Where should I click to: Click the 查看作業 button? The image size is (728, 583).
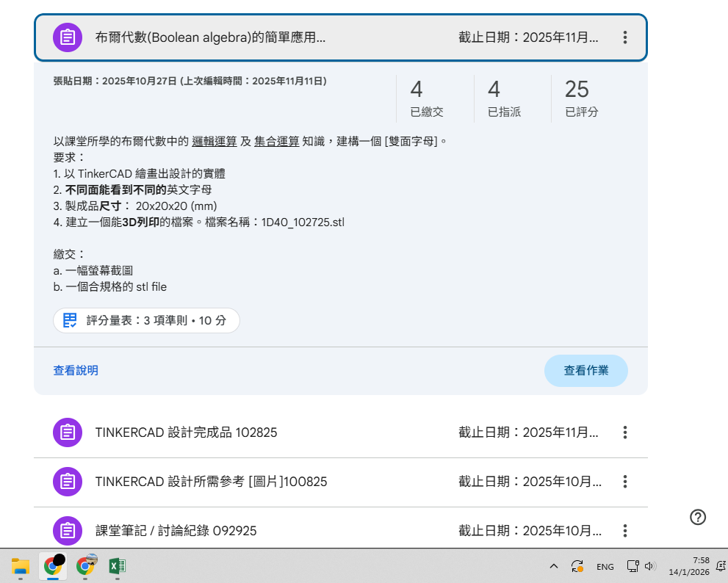pyautogui.click(x=585, y=371)
